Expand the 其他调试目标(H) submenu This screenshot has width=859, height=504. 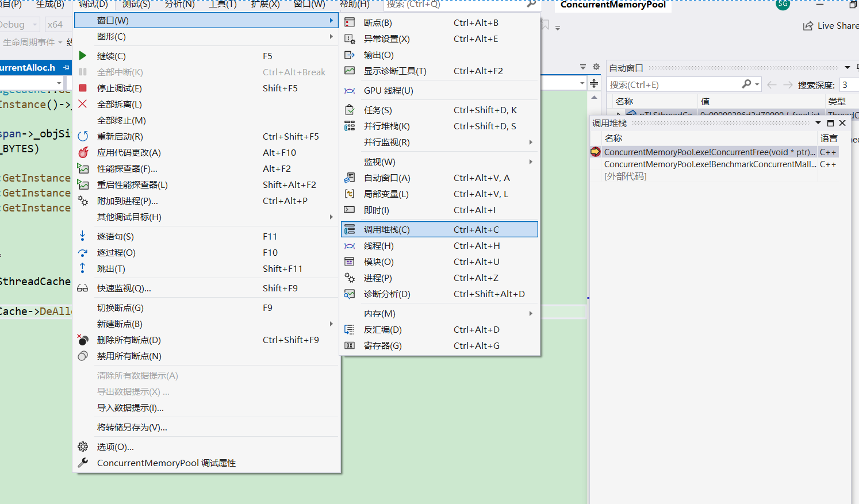pyautogui.click(x=331, y=217)
